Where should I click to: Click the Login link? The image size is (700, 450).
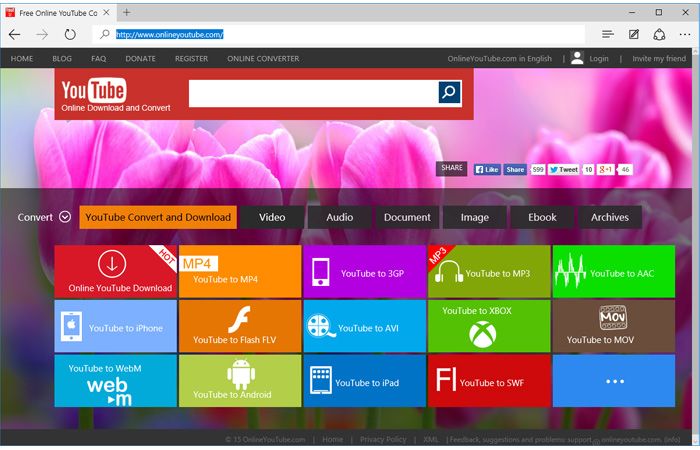(599, 58)
